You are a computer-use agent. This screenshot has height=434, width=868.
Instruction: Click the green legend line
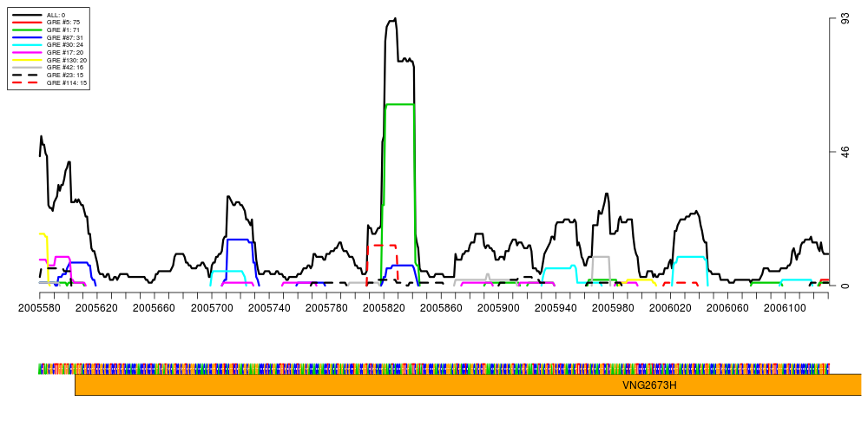(27, 30)
